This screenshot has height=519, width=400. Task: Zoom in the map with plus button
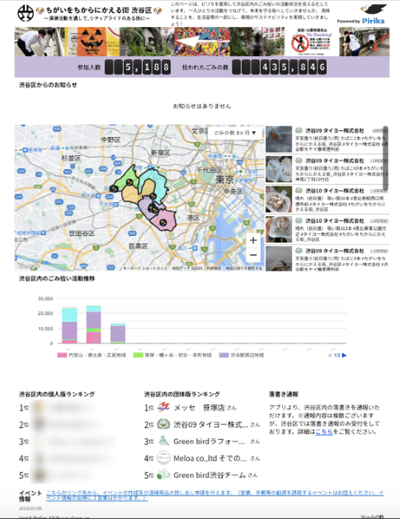(253, 240)
